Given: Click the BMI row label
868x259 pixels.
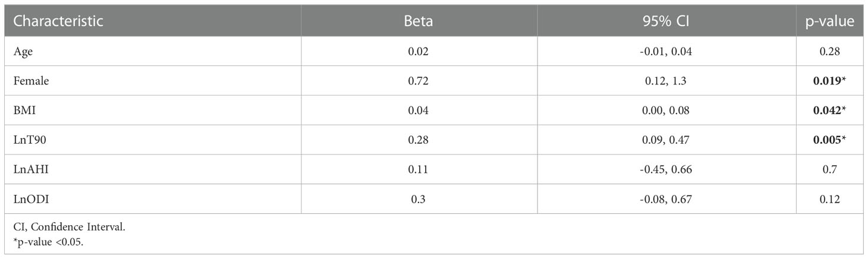Looking at the screenshot, I should coord(23,110).
